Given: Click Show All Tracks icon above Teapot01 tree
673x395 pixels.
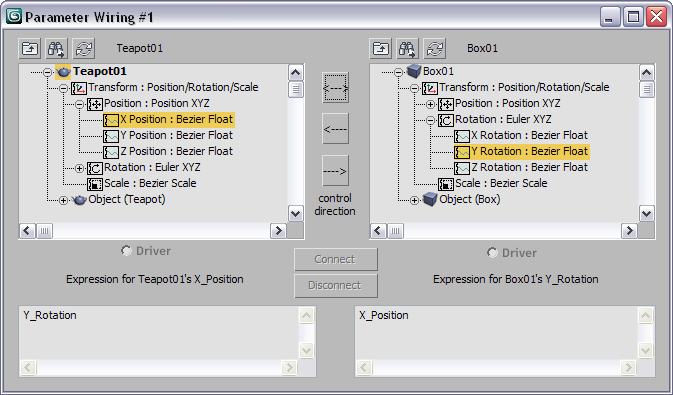Looking at the screenshot, I should click(x=30, y=49).
